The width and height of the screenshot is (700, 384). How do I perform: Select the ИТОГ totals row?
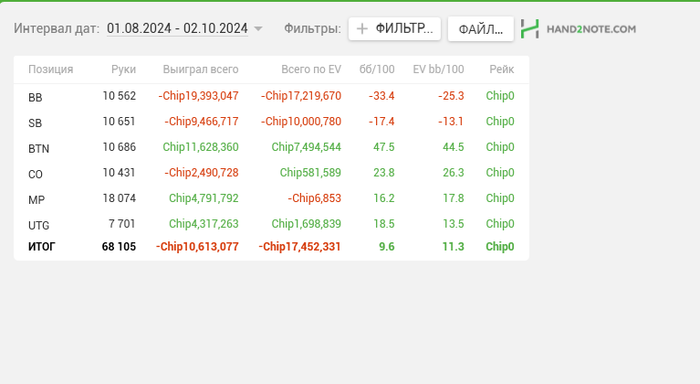coord(271,246)
